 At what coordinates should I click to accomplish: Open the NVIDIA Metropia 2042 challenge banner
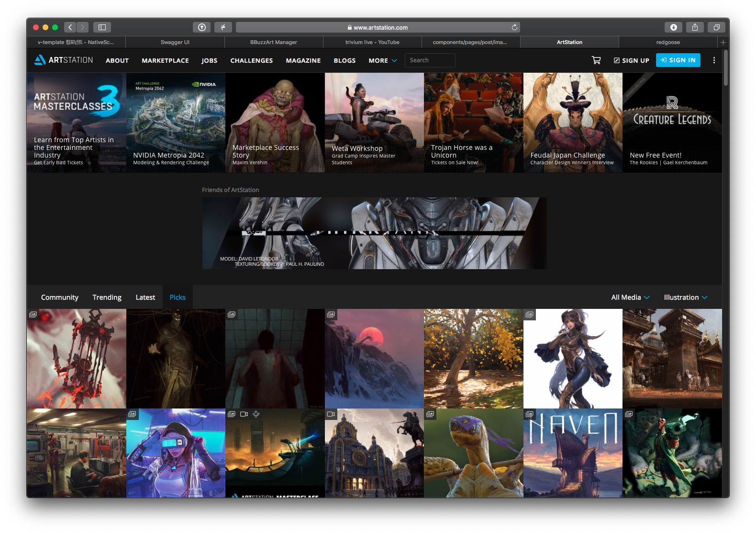click(x=176, y=123)
